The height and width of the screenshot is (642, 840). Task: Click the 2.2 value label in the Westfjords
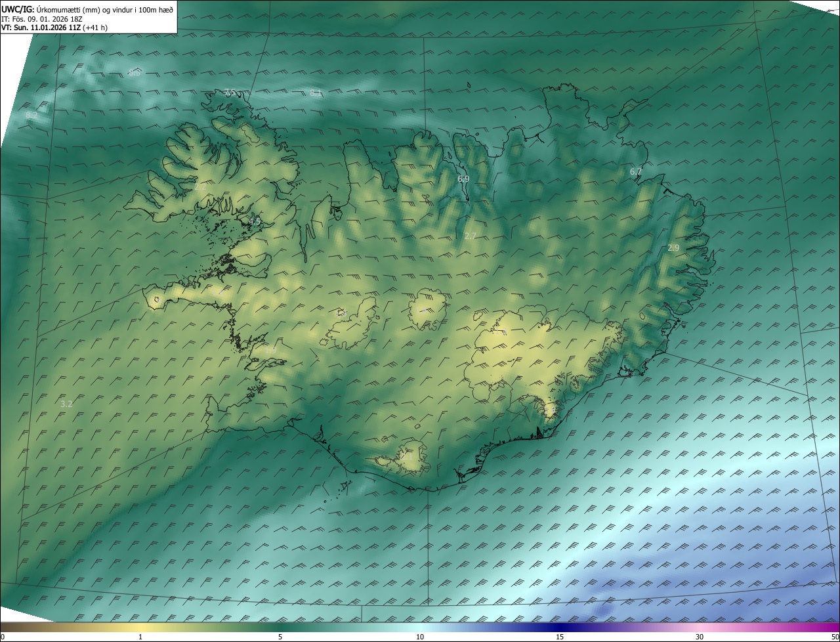click(x=201, y=187)
